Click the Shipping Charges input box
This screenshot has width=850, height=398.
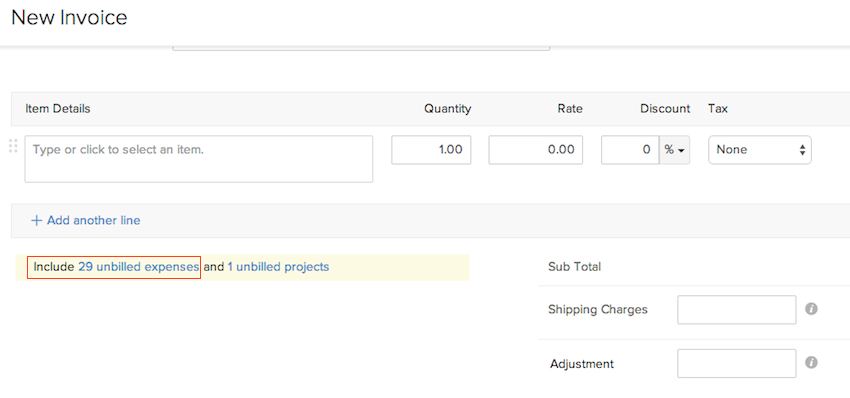click(x=737, y=310)
